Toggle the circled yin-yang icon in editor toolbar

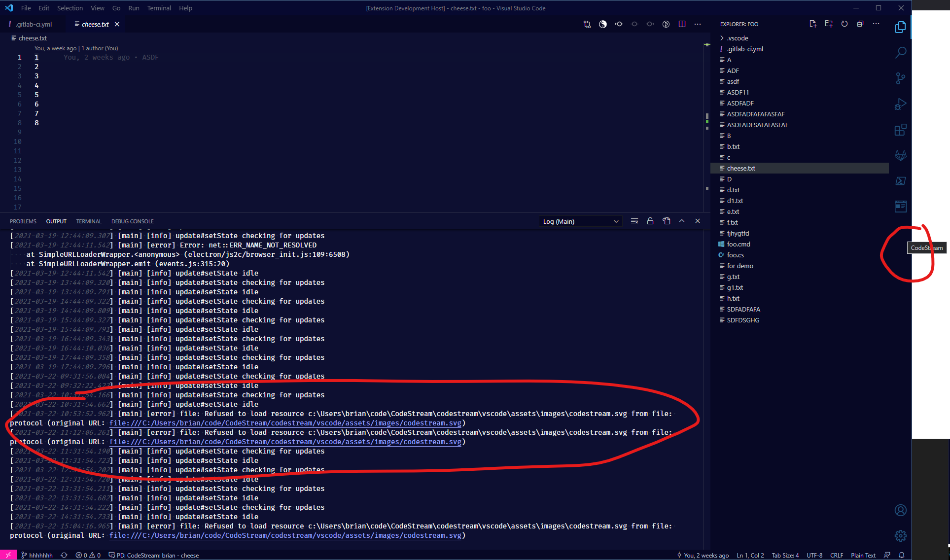point(602,24)
